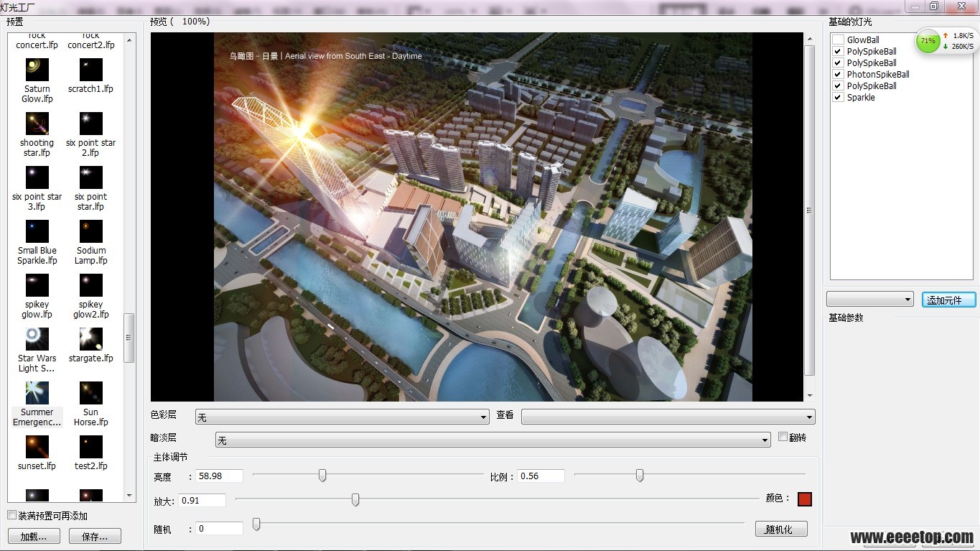
Task: Enable the GlowBall light element
Action: [x=838, y=40]
